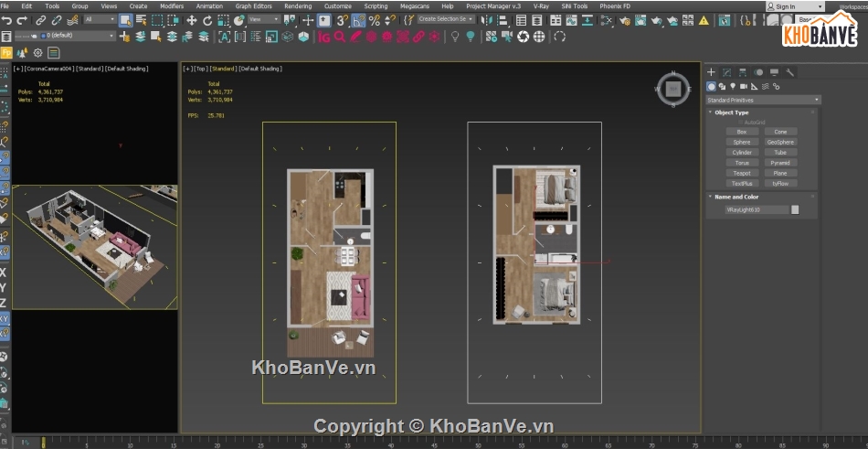The width and height of the screenshot is (868, 449).
Task: Click the ViewCube in Top viewport
Action: (x=673, y=89)
